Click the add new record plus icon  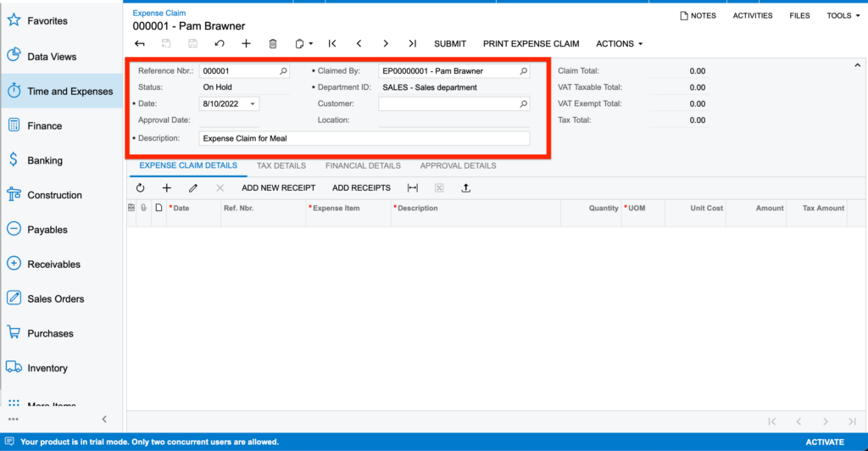246,43
